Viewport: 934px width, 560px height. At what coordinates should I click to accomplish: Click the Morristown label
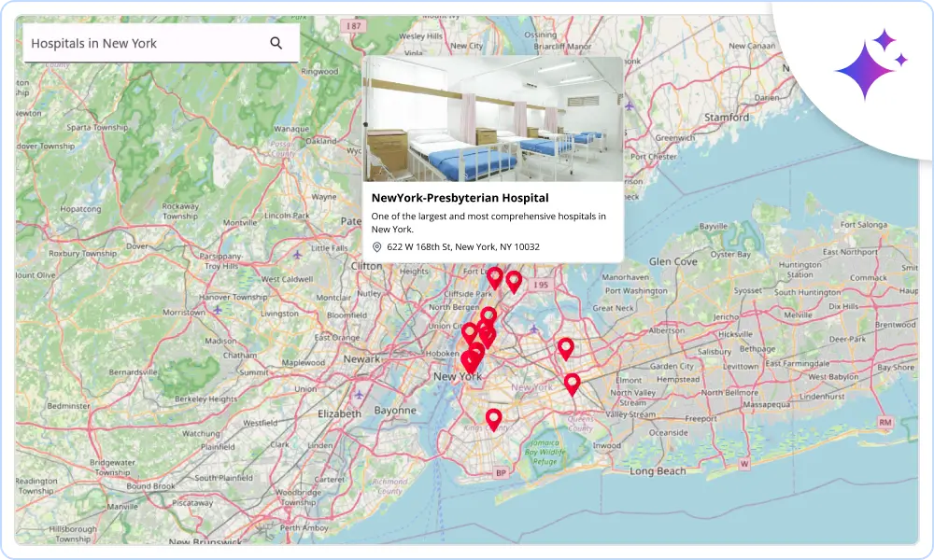point(183,312)
